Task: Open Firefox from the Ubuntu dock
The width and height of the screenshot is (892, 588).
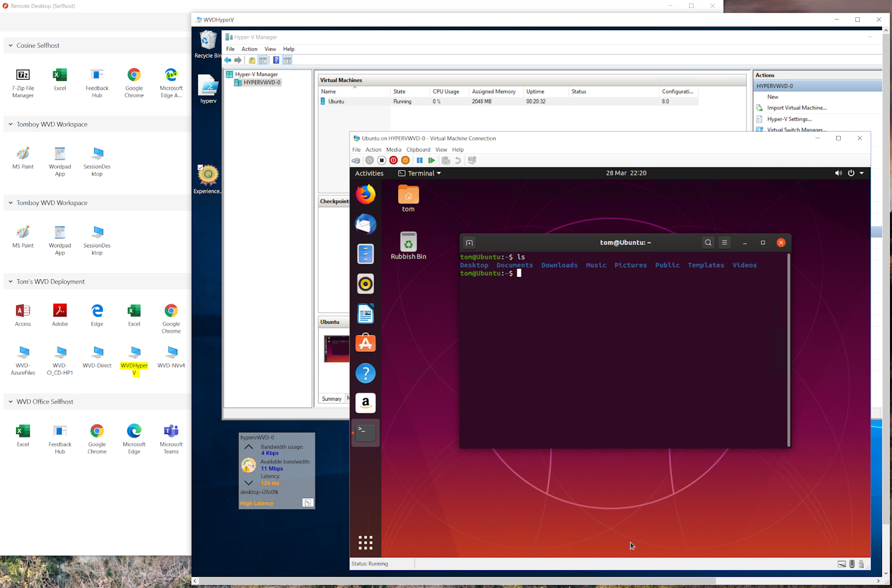Action: click(x=366, y=195)
